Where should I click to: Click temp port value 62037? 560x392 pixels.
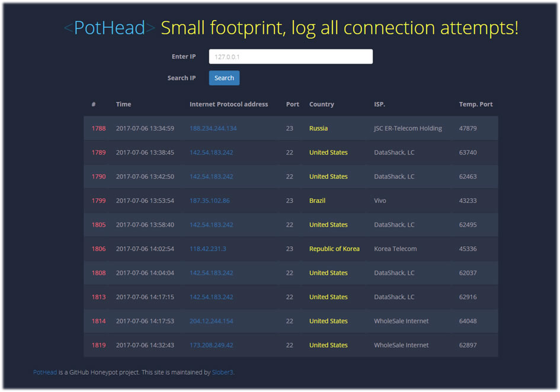pyautogui.click(x=468, y=273)
